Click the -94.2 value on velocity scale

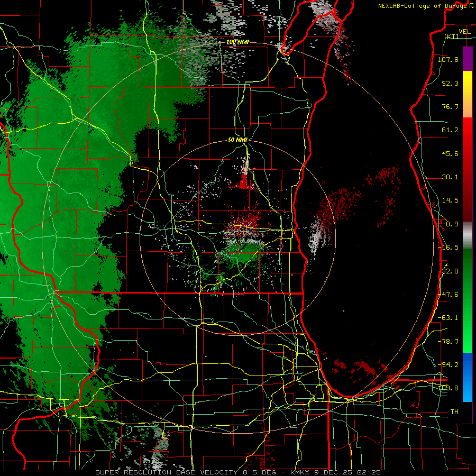(448, 364)
